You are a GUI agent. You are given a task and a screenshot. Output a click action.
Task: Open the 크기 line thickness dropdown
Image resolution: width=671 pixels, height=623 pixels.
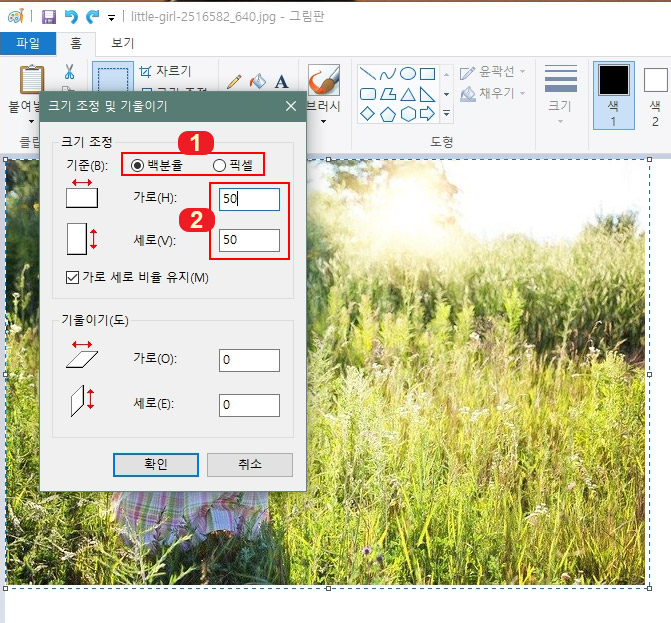[x=561, y=95]
